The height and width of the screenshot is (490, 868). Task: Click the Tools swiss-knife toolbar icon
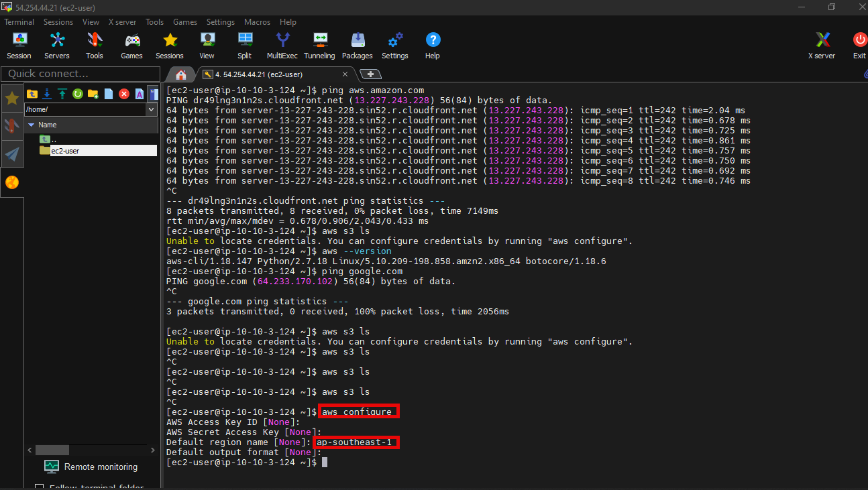(x=95, y=46)
